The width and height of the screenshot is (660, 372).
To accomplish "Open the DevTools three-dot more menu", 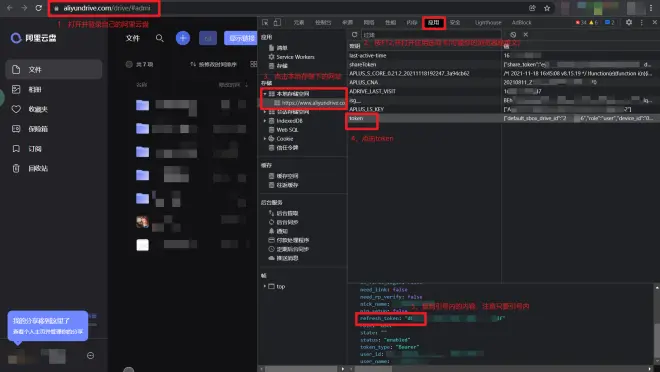I will point(642,22).
